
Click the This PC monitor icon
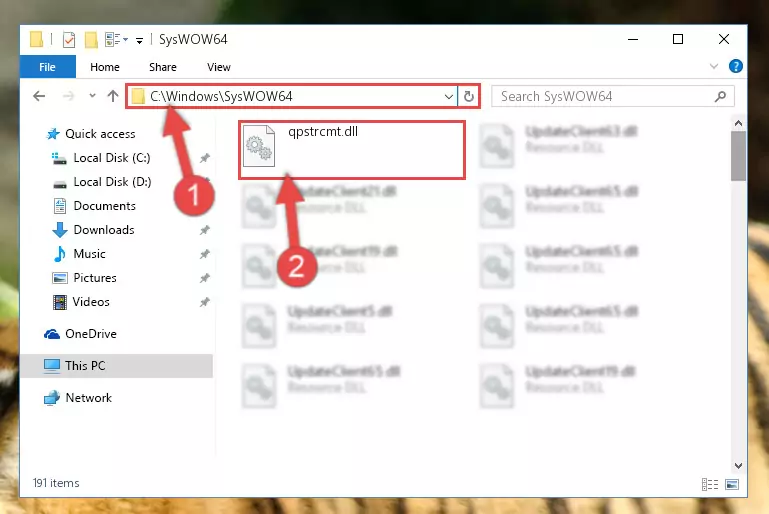pos(52,366)
